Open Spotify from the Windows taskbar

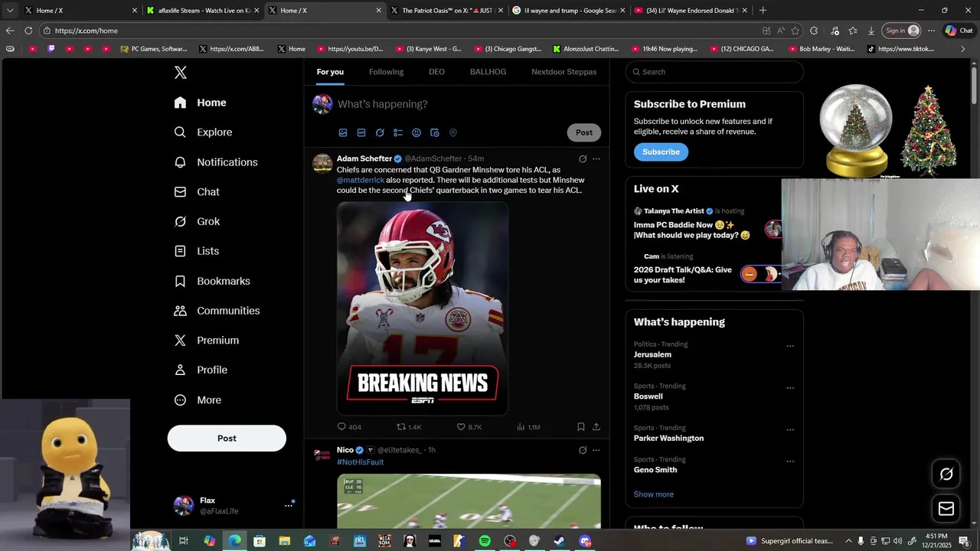pos(485,541)
